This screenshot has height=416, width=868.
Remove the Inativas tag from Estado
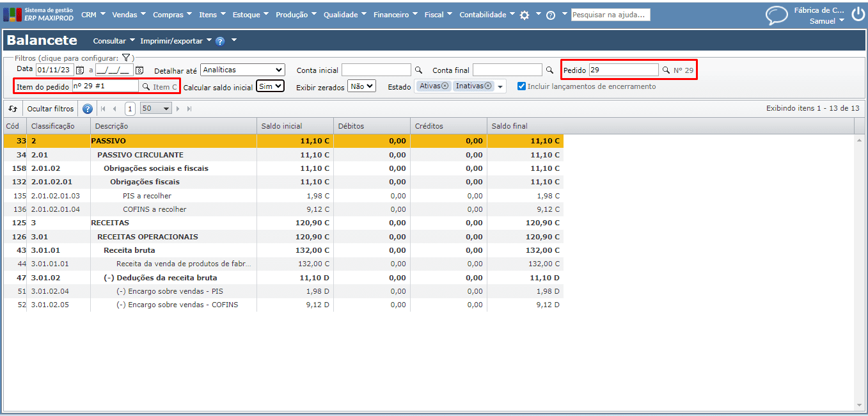click(x=488, y=86)
